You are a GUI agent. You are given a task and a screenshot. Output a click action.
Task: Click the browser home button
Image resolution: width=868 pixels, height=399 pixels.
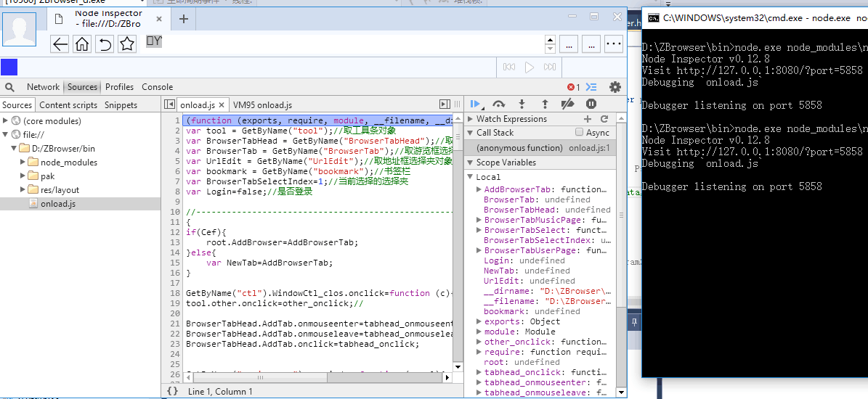click(x=83, y=44)
